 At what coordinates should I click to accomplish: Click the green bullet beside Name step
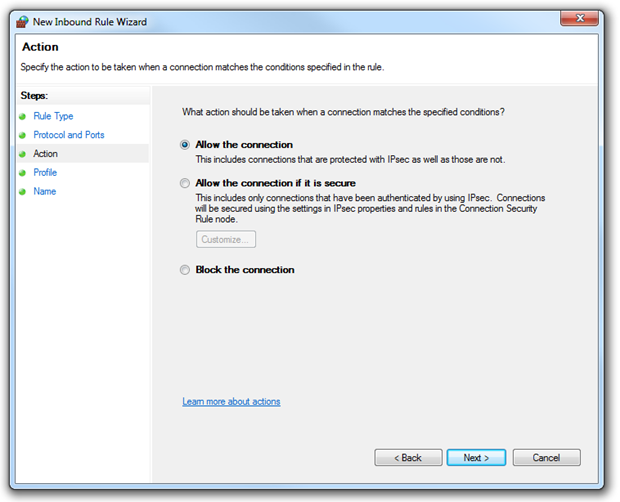[21, 192]
